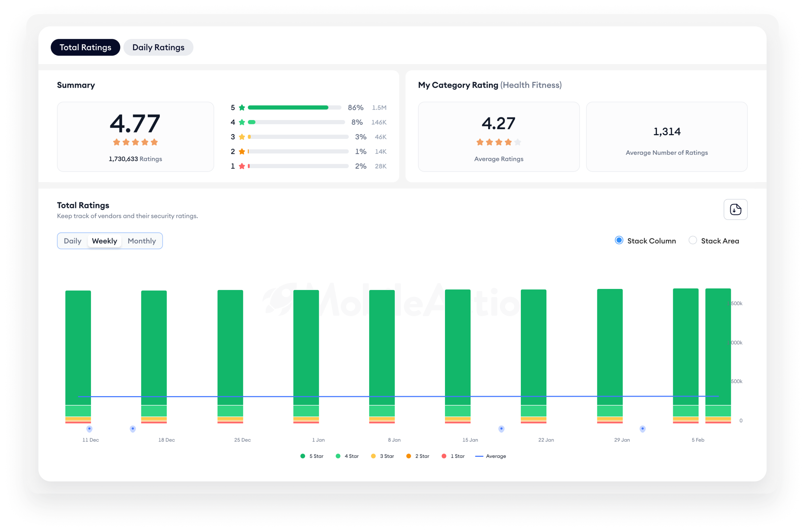
Task: Select the Daily interval option
Action: pos(72,241)
